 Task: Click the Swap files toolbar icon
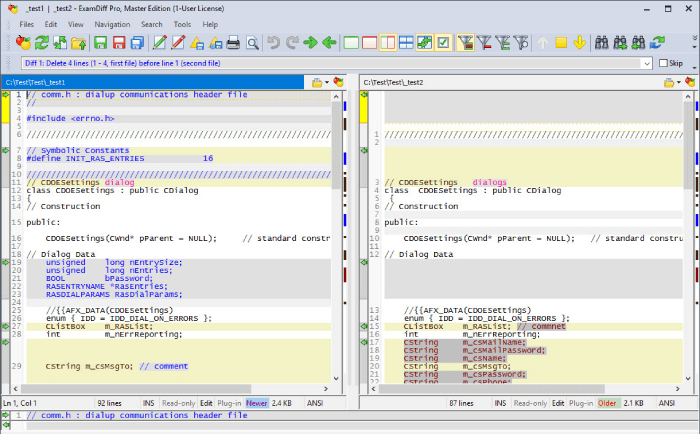pos(60,43)
